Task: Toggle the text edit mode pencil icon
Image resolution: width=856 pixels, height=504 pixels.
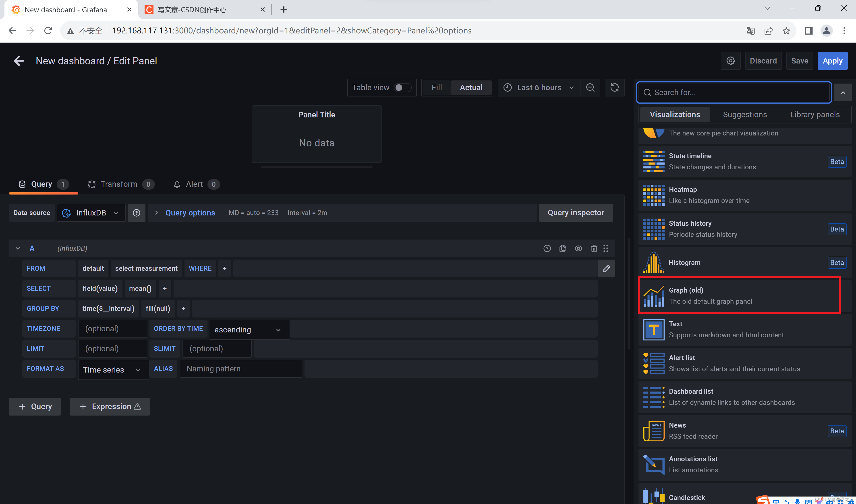Action: pyautogui.click(x=606, y=269)
